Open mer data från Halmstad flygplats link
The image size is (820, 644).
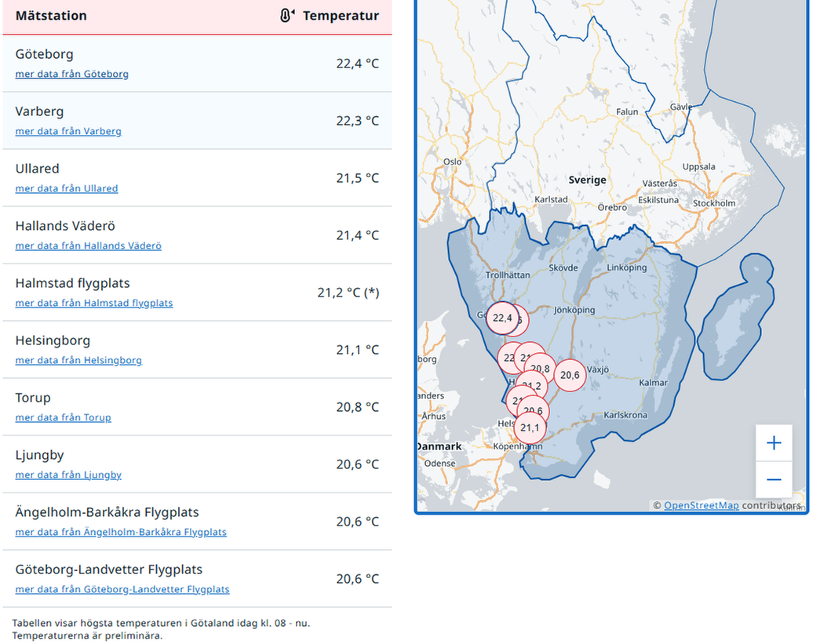(x=94, y=303)
